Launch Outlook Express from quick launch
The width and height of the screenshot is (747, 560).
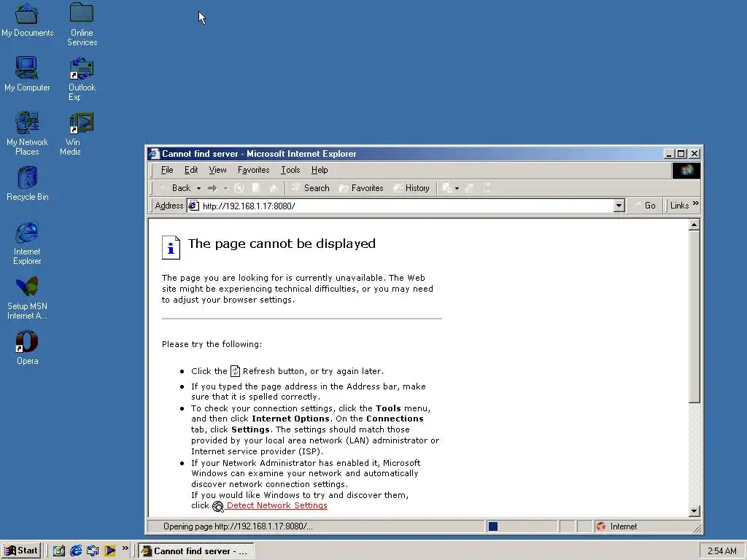[93, 551]
